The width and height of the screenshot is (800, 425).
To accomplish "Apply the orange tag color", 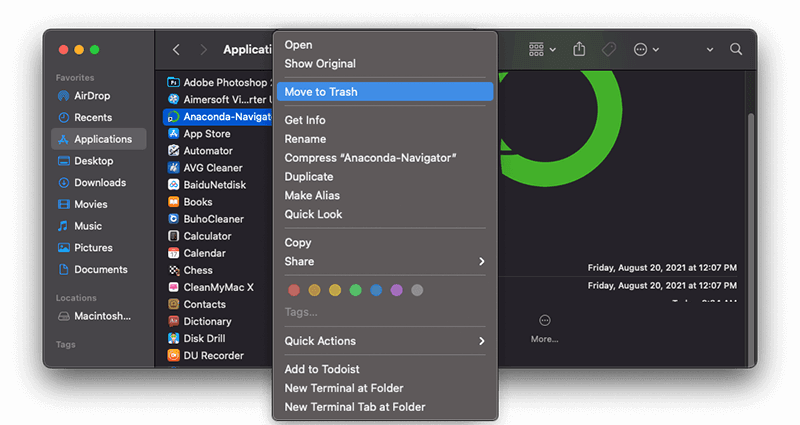I will (314, 290).
